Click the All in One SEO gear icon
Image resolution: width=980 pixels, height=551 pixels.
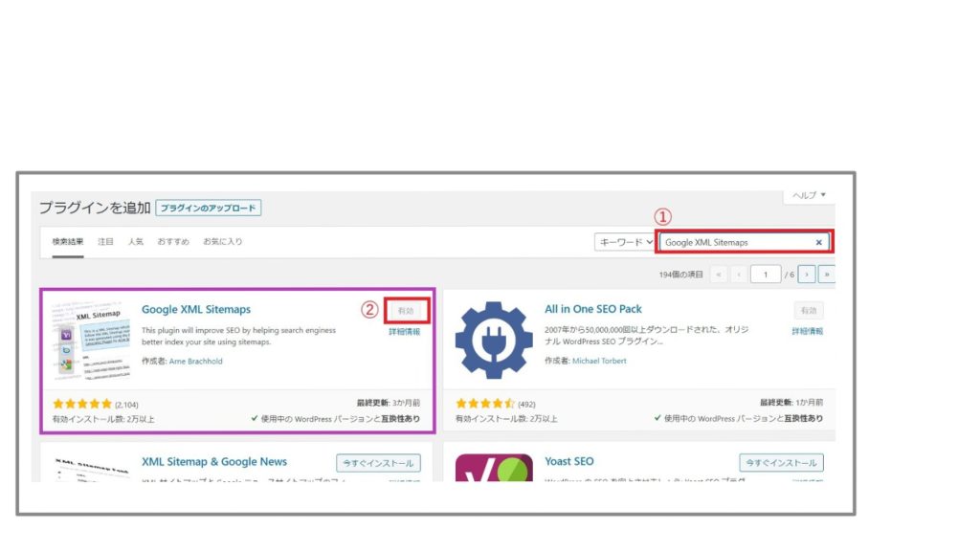click(x=495, y=341)
